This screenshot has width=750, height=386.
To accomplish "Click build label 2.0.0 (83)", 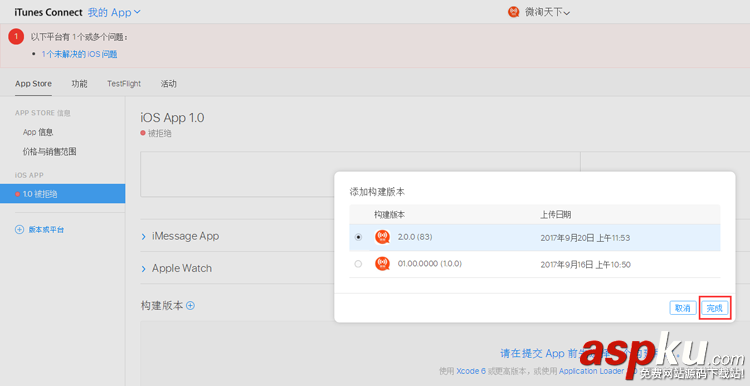I will [x=415, y=237].
